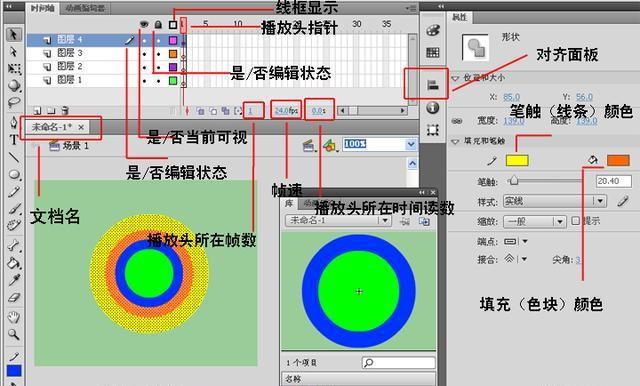Click the delete layer trash icon
Viewport: 640px width, 386px height.
[65, 111]
